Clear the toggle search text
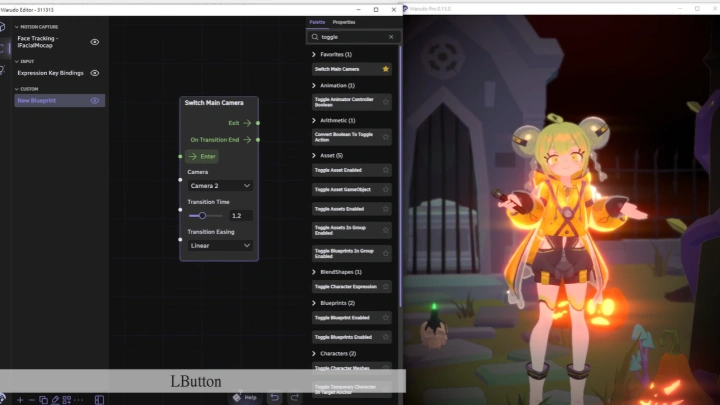 391,37
